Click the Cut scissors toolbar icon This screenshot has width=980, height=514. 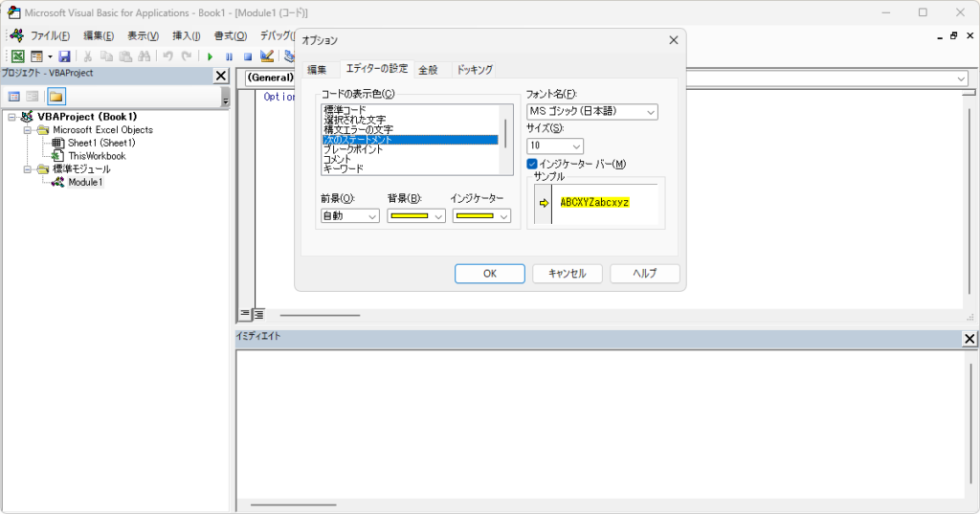coord(88,56)
